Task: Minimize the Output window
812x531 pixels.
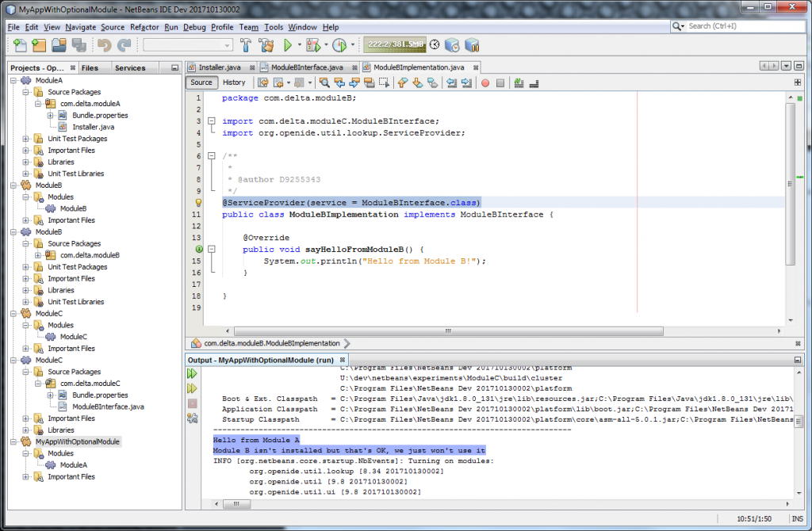Action: click(x=798, y=360)
